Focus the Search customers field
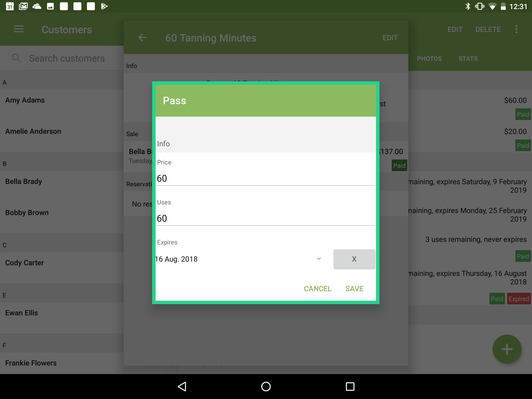This screenshot has height=399, width=532. [73, 58]
